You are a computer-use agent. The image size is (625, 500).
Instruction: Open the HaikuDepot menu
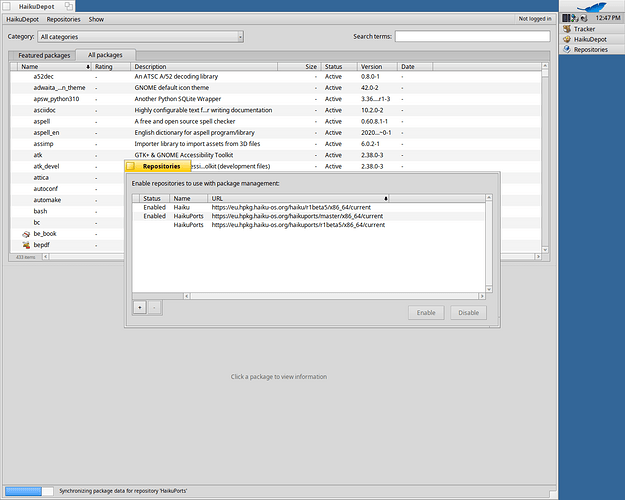22,19
